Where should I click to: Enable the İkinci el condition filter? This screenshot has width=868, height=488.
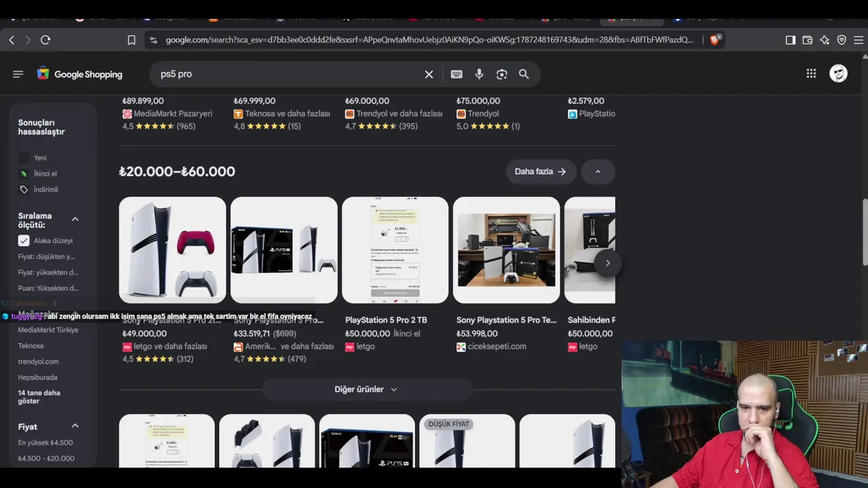pyautogui.click(x=45, y=174)
